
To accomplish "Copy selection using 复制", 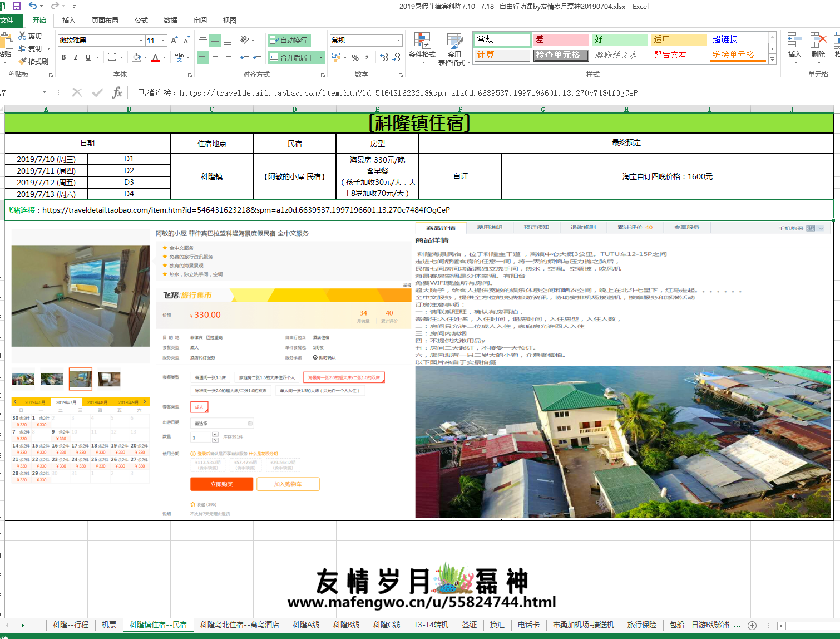I will coord(30,48).
